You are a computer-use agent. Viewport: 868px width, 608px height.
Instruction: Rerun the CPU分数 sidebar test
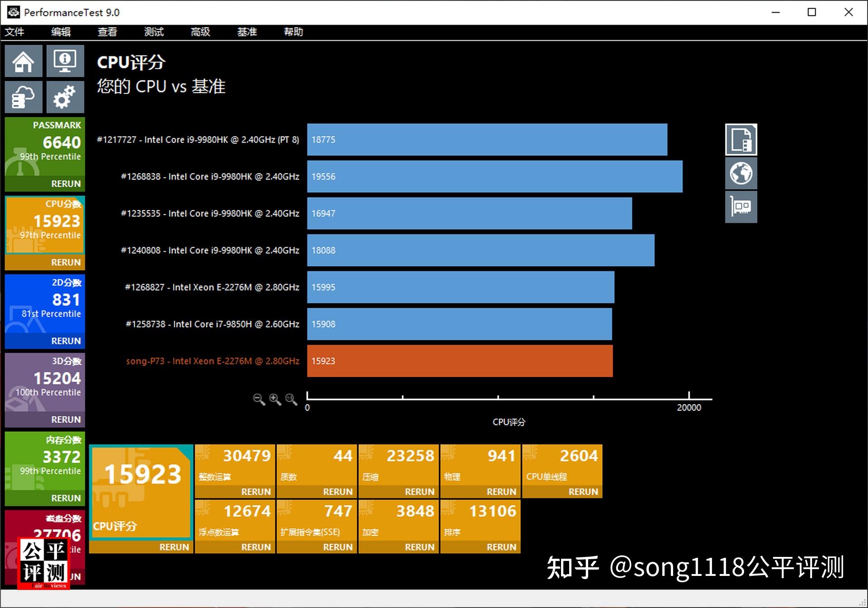tap(45, 262)
